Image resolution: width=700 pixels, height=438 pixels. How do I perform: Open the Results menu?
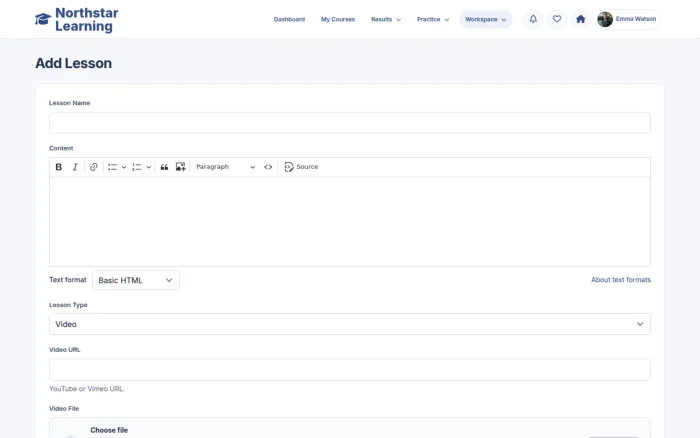tap(386, 20)
